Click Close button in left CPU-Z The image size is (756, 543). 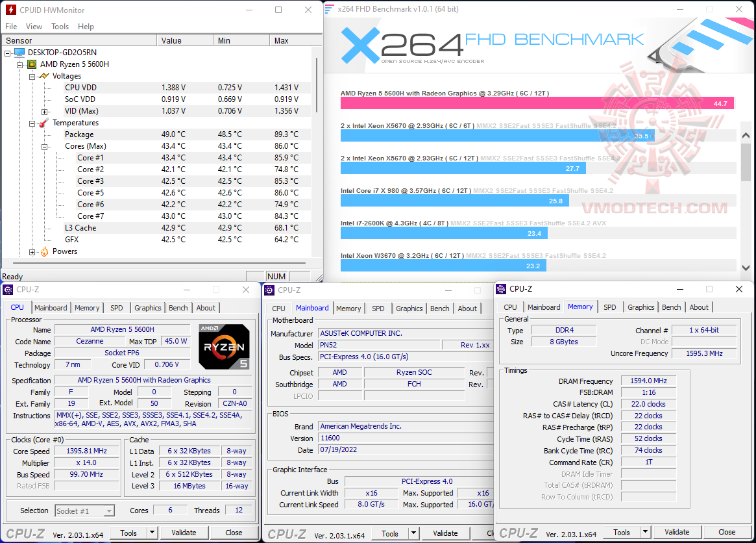coord(234,533)
